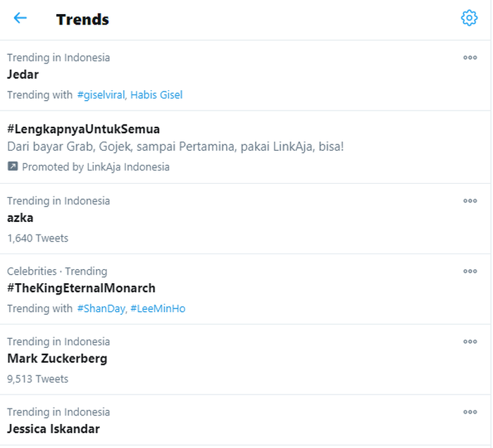This screenshot has width=493, height=448.
Task: Open the #ShanDay hashtag link
Action: coord(101,309)
